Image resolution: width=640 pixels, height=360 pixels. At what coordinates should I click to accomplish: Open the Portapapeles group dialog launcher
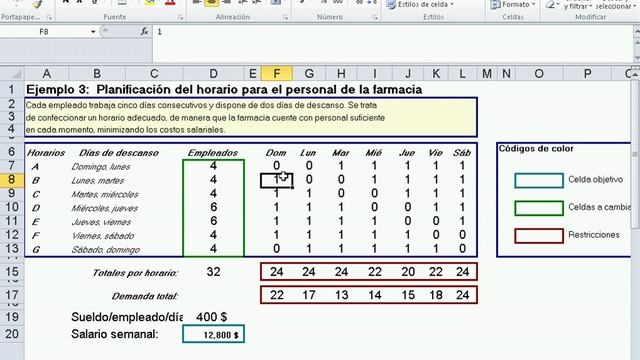(x=49, y=18)
